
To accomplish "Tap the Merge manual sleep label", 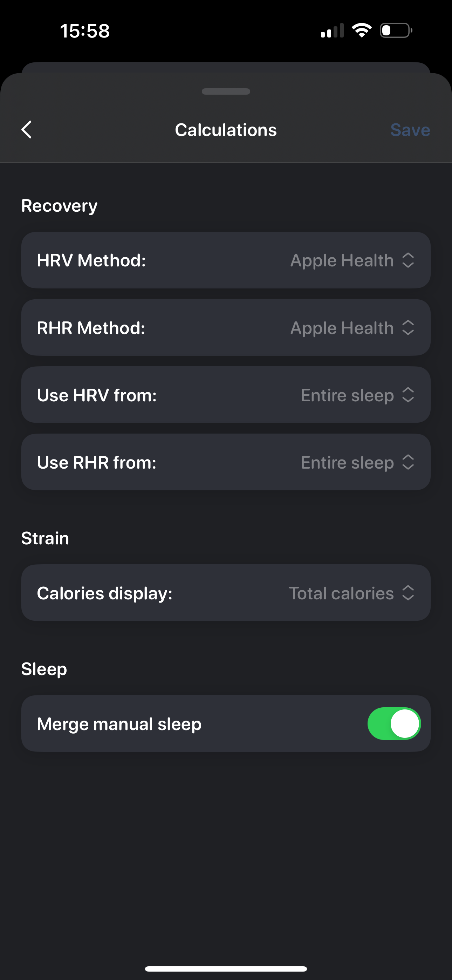I will [x=119, y=723].
